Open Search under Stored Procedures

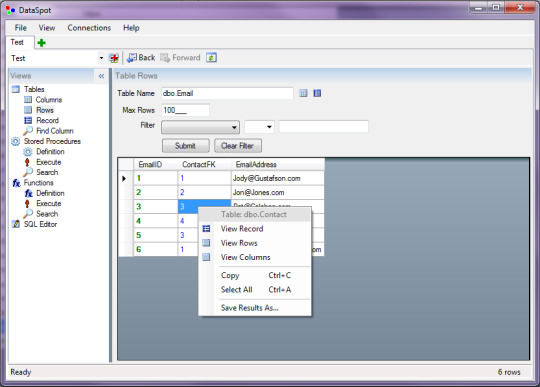tap(47, 172)
